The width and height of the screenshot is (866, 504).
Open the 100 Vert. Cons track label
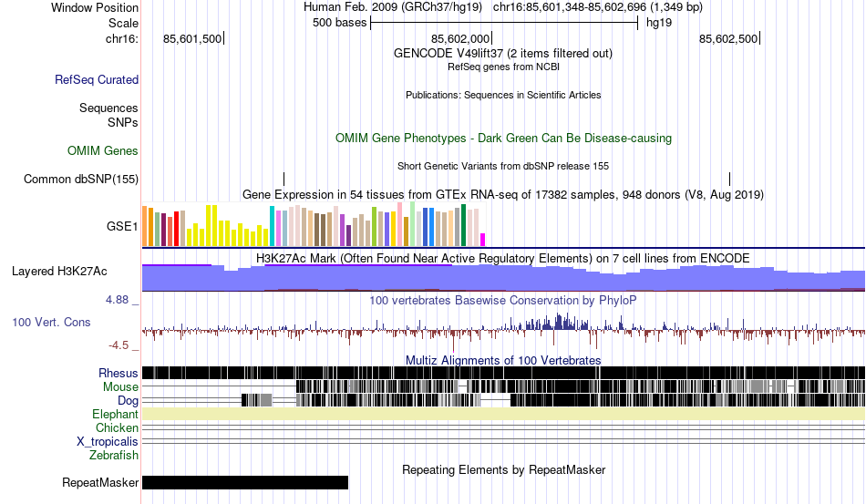tap(51, 322)
